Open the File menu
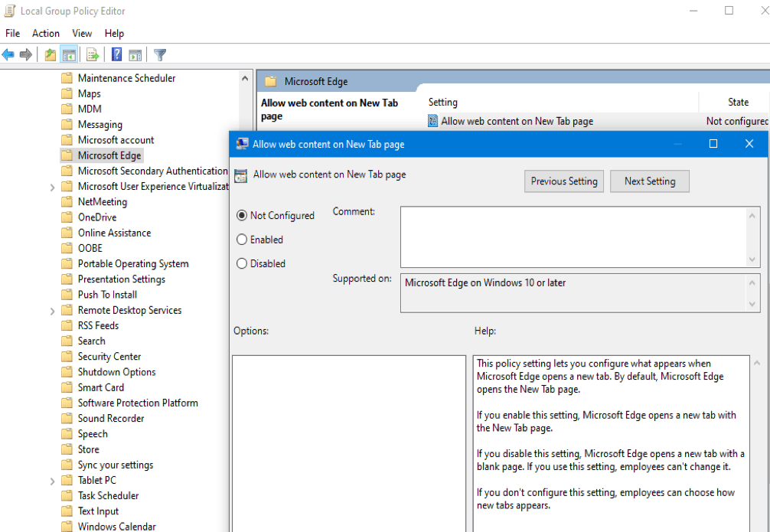The width and height of the screenshot is (770, 532). (x=13, y=33)
